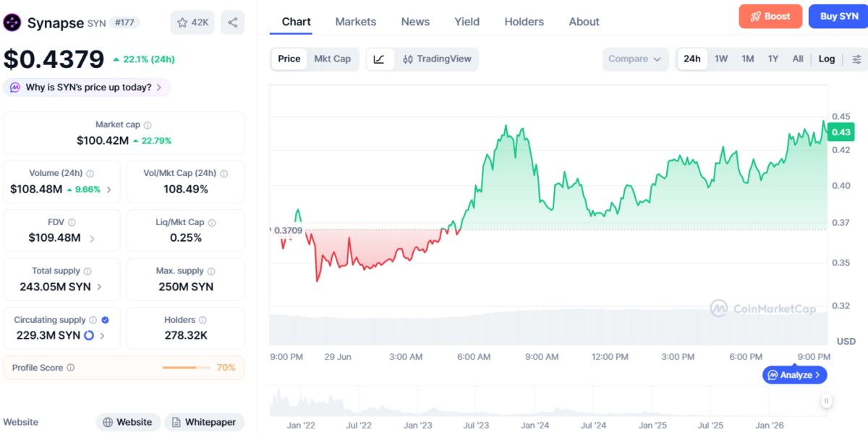This screenshot has width=868, height=435.
Task: Open the Markets tab
Action: [356, 22]
